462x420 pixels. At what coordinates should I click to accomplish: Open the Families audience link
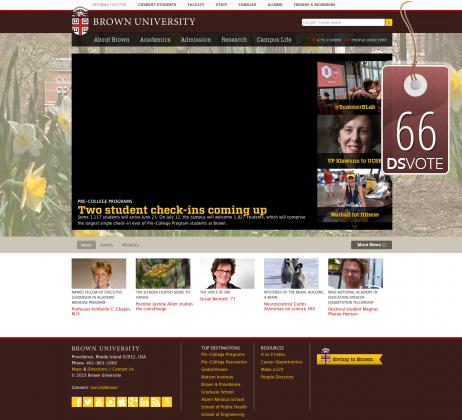[x=247, y=5]
